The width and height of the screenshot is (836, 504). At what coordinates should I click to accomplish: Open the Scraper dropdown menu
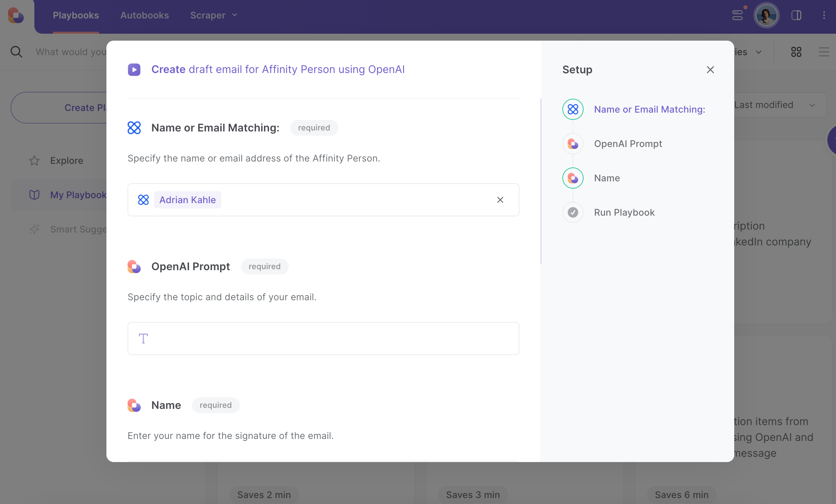pyautogui.click(x=213, y=15)
